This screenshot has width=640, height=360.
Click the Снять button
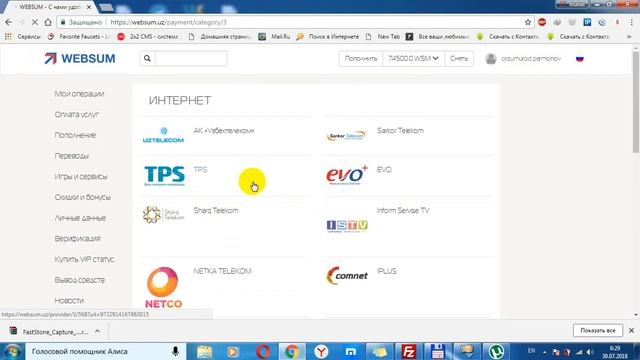[x=459, y=59]
